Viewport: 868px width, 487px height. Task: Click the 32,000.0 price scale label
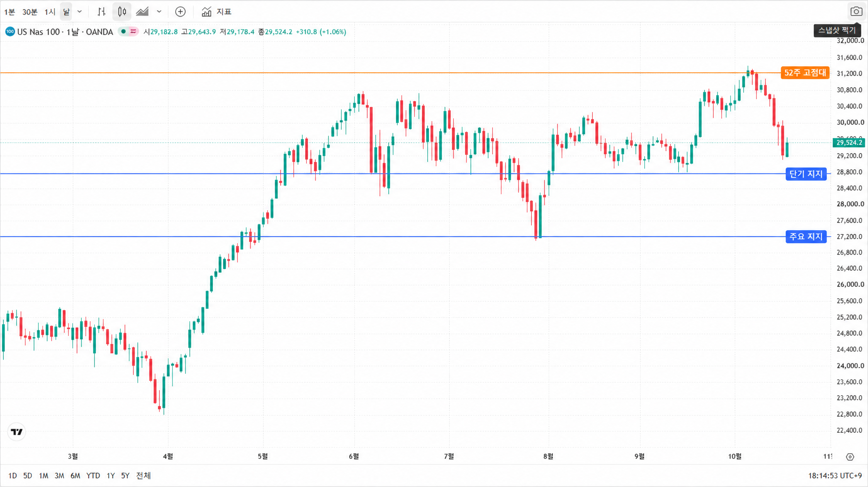[x=850, y=41]
